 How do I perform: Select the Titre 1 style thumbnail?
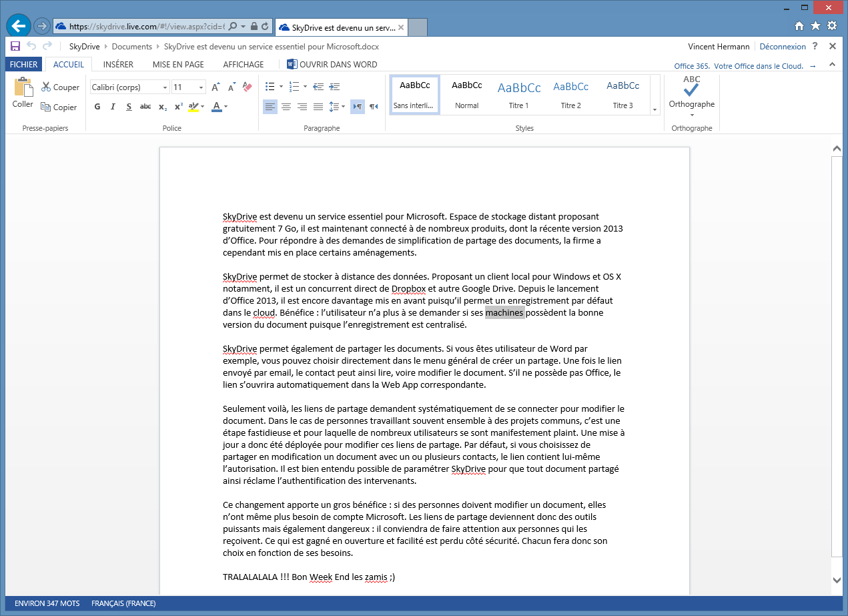tap(518, 94)
